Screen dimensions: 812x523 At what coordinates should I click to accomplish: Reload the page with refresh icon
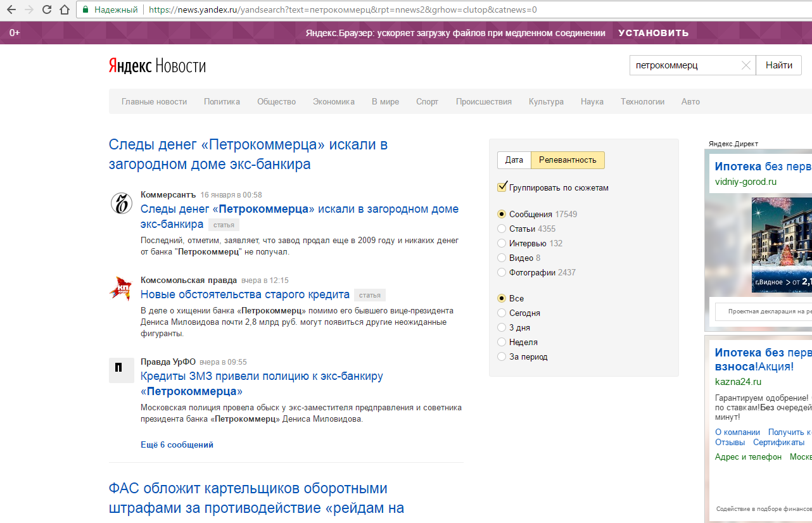47,10
